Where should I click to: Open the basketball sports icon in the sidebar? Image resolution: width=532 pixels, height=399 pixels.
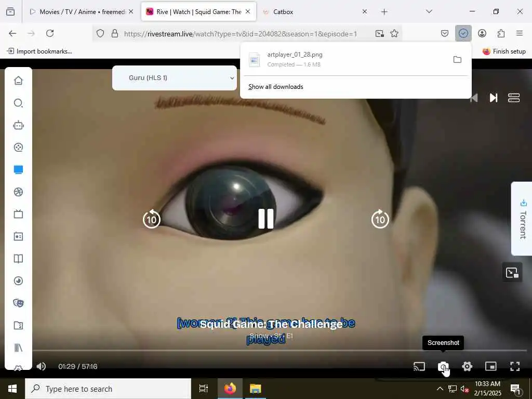pyautogui.click(x=18, y=192)
